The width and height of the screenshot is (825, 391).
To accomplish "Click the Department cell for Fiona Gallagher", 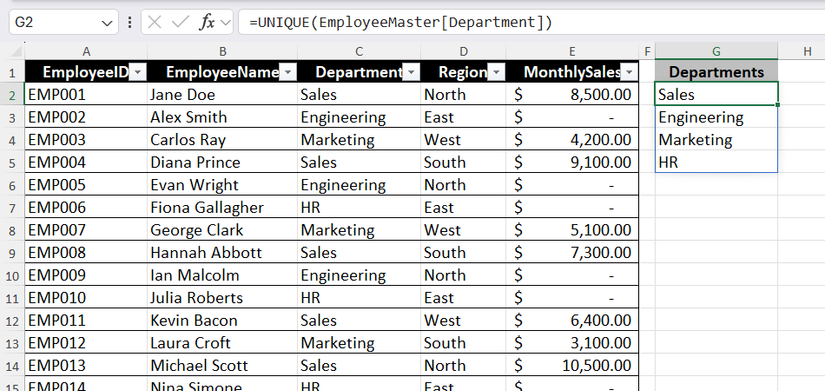I will tap(359, 207).
